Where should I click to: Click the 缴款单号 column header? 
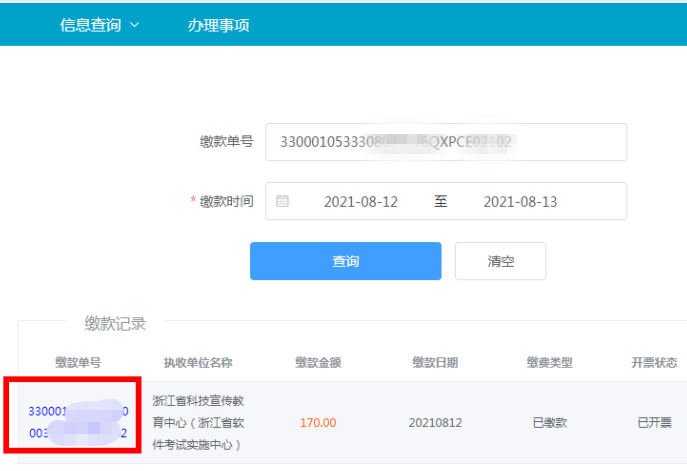tap(77, 362)
